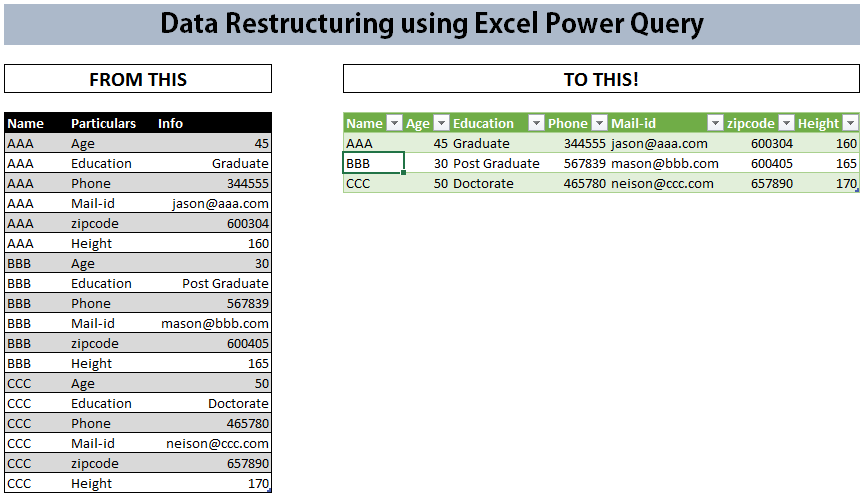Click Phone 567839 in the green table
The width and height of the screenshot is (865, 497).
coord(585,163)
